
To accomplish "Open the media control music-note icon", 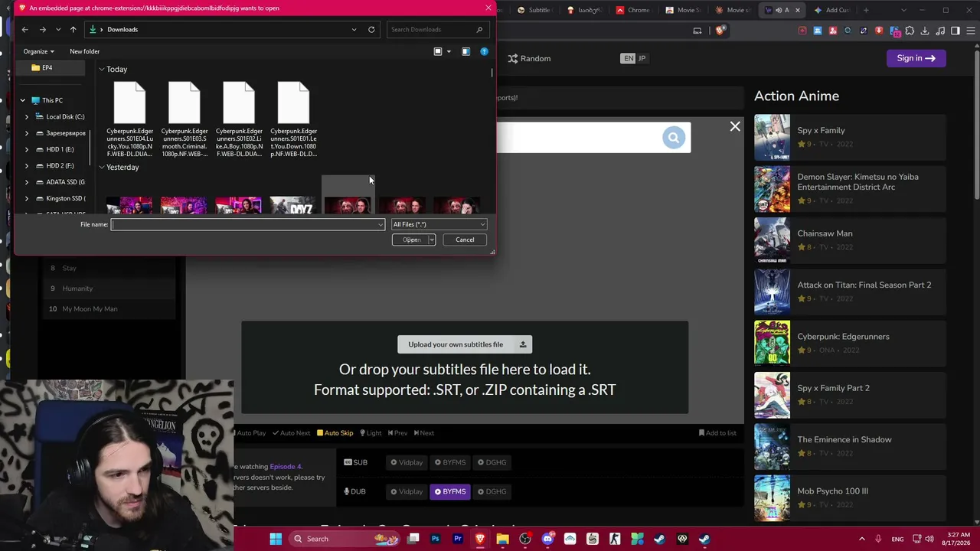I will coord(940,31).
